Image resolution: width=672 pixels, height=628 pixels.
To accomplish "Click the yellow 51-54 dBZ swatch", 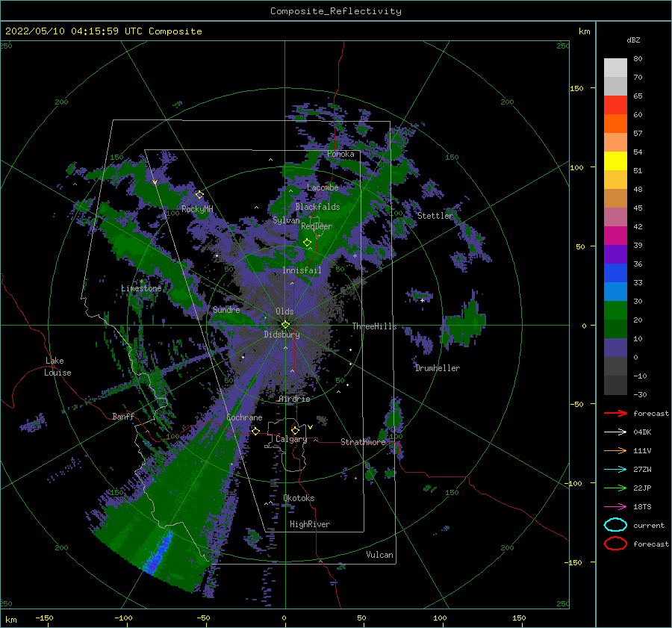I will pyautogui.click(x=615, y=161).
